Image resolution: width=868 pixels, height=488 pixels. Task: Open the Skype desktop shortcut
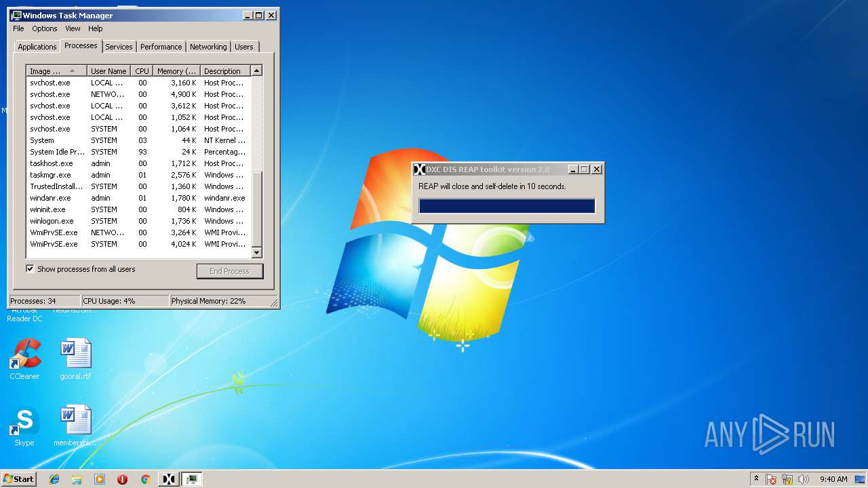click(24, 426)
